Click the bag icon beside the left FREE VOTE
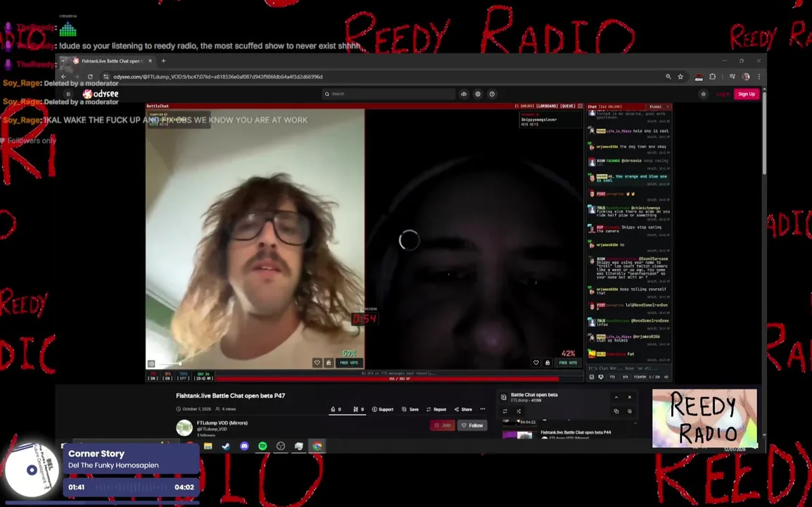 329,363
